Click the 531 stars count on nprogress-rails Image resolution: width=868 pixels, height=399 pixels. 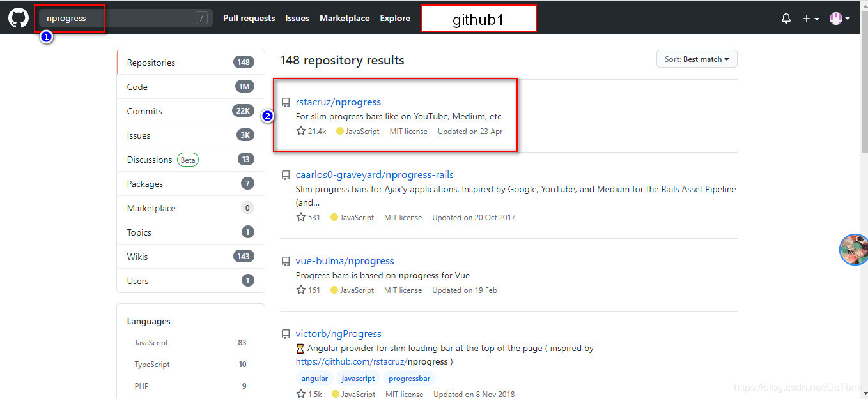308,218
